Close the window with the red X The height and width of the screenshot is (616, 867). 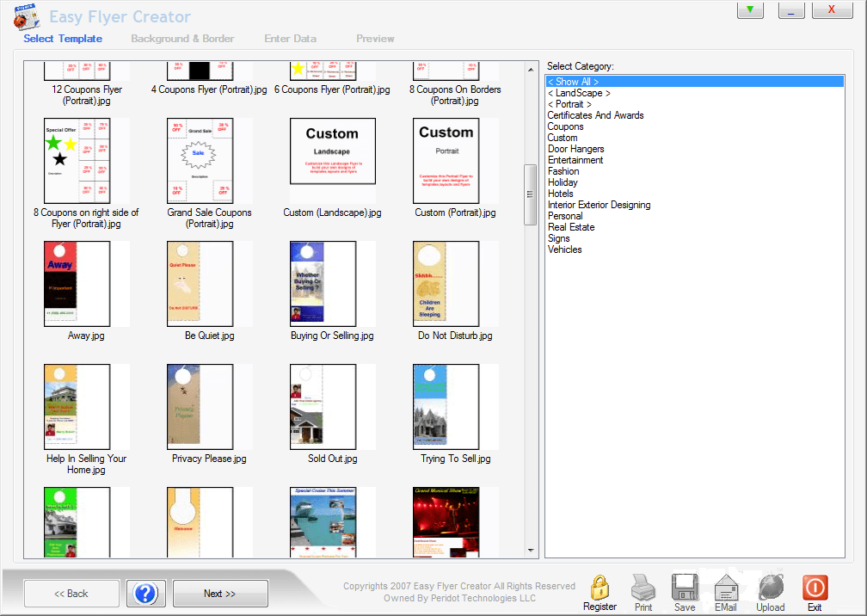pos(832,10)
